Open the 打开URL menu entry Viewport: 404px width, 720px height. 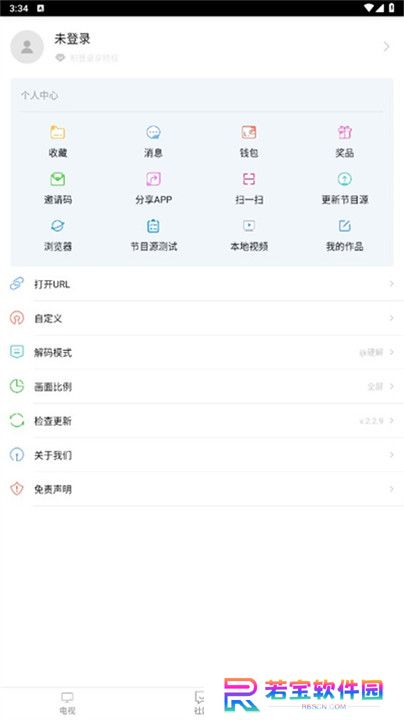202,284
